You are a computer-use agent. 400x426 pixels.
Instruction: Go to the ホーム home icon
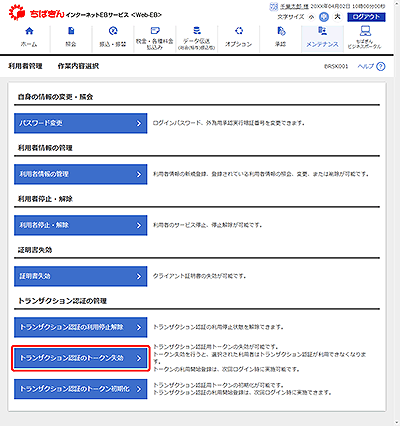(x=29, y=31)
